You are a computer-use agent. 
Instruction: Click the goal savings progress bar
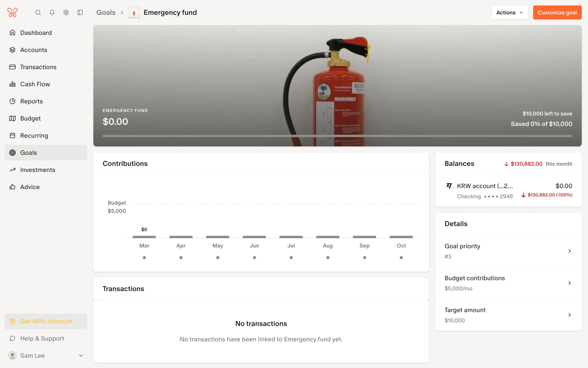(337, 136)
